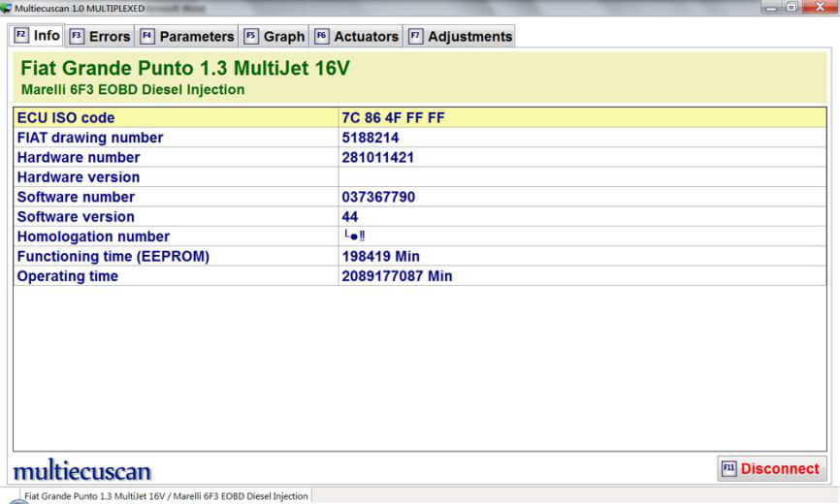Click the F4 key icon beside Parameters
The image size is (840, 504).
click(x=147, y=37)
